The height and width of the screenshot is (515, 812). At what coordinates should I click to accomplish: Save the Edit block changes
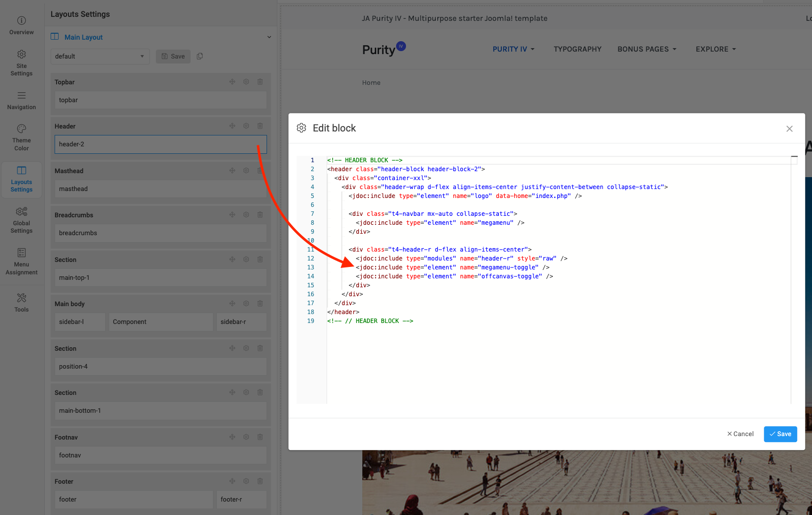(x=780, y=434)
